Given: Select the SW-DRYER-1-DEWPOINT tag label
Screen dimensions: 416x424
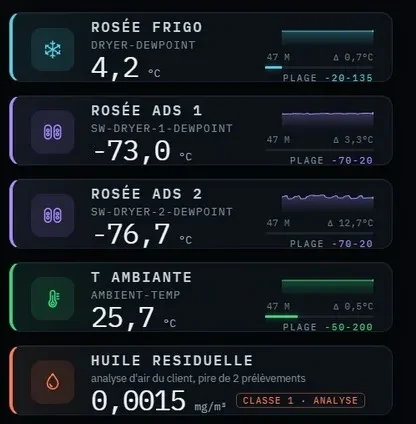Looking at the screenshot, I should tap(162, 128).
